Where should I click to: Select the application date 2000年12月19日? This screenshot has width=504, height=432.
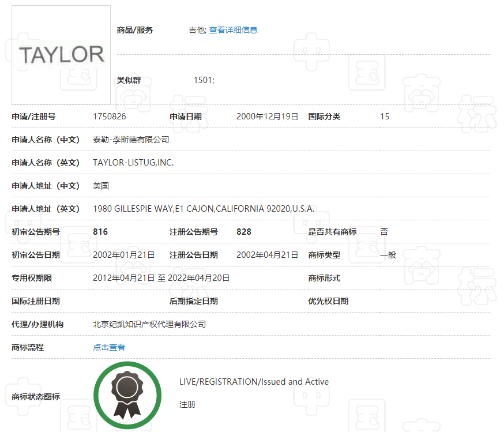[267, 117]
